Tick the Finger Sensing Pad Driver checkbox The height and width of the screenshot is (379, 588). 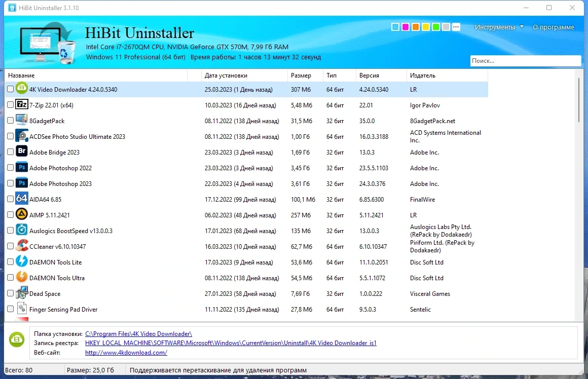click(11, 309)
